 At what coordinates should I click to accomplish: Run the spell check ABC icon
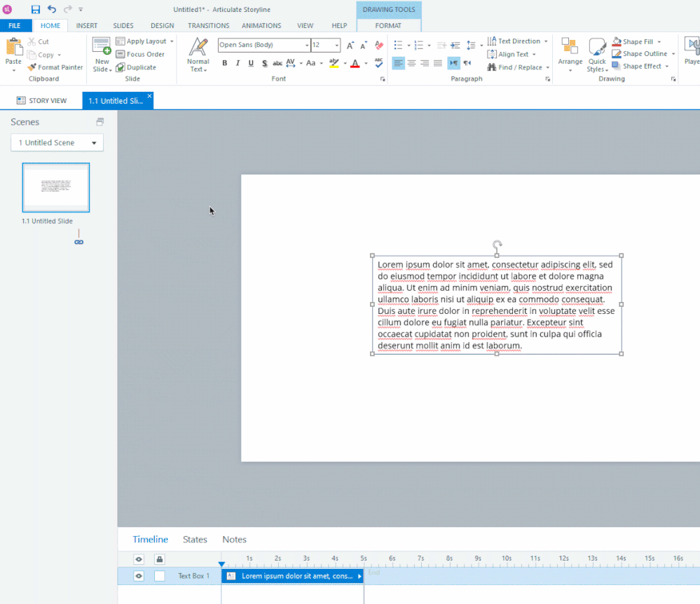pyautogui.click(x=379, y=63)
